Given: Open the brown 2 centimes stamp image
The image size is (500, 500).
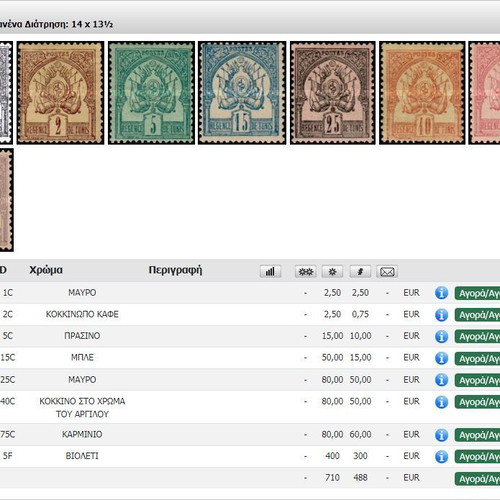Looking at the screenshot, I should pos(60,93).
